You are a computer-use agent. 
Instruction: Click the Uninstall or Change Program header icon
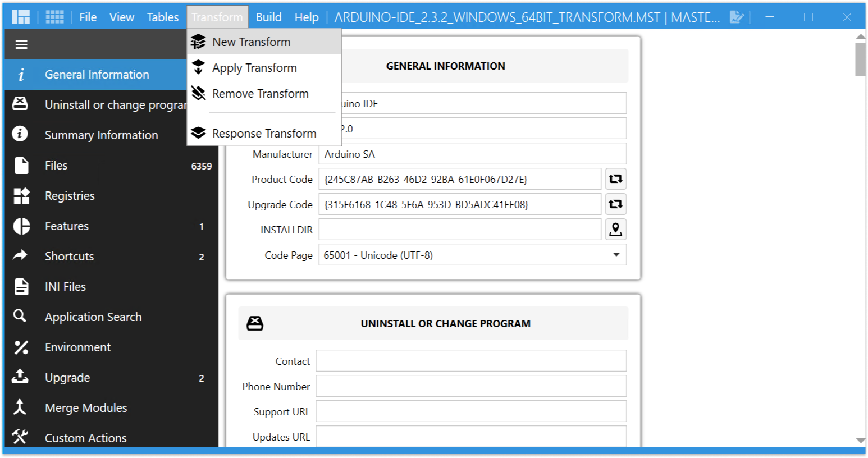coord(255,323)
